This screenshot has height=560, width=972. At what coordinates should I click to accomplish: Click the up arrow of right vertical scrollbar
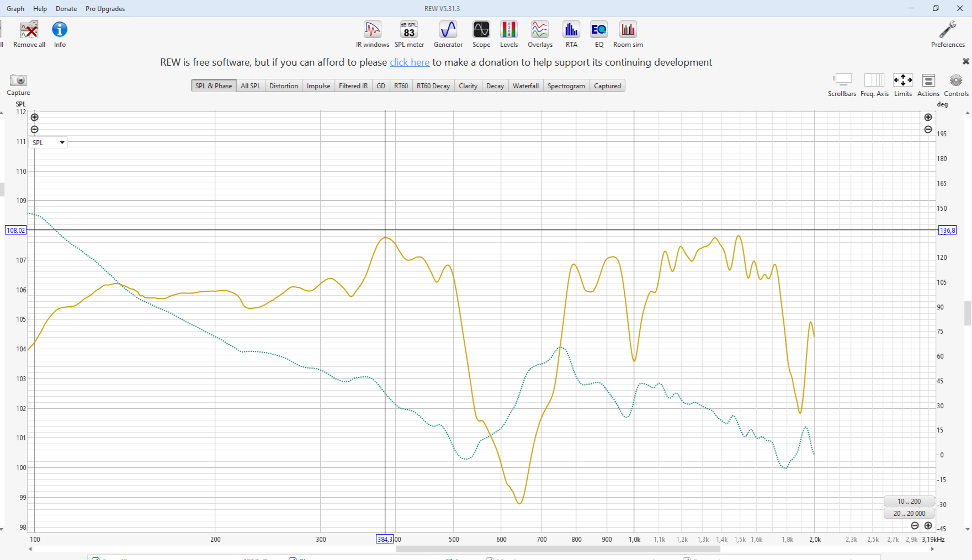968,113
